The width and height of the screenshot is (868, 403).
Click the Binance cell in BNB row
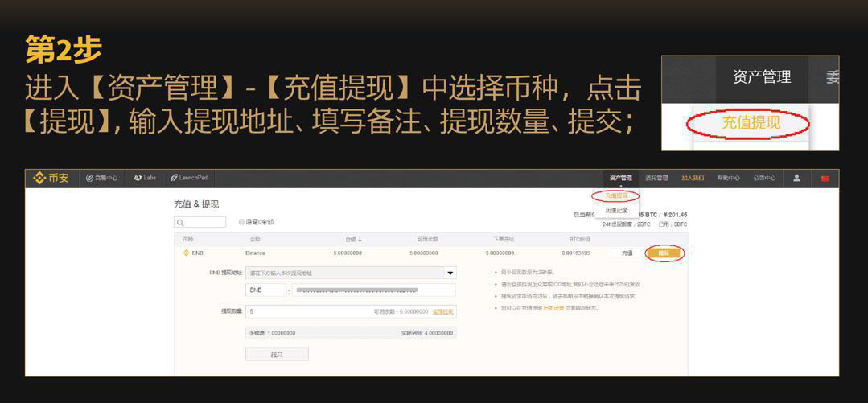click(x=255, y=253)
